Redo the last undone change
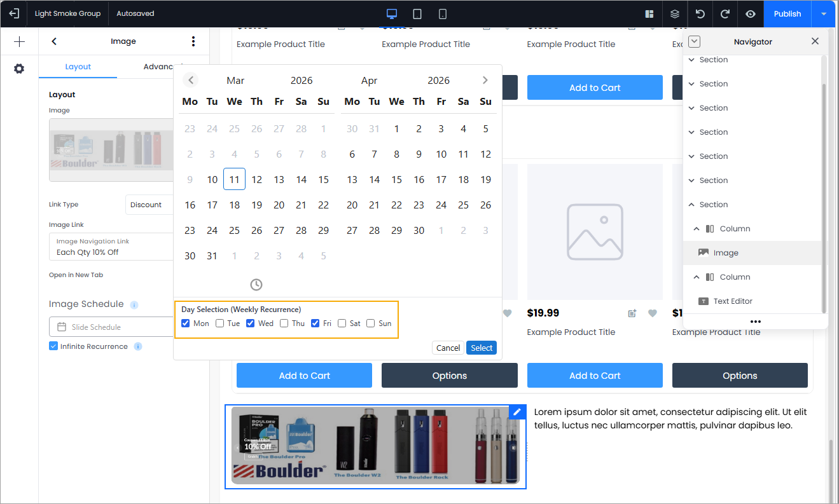Viewport: 839px width, 504px height. (725, 13)
